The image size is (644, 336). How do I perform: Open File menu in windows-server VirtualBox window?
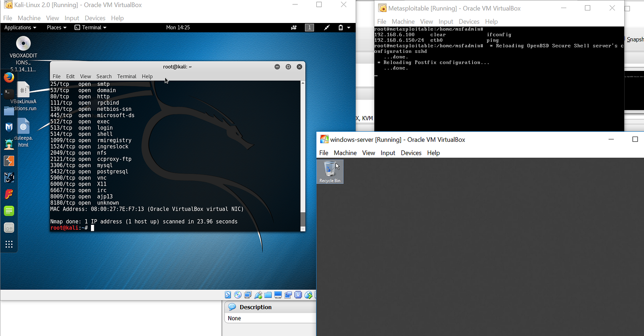(x=324, y=153)
